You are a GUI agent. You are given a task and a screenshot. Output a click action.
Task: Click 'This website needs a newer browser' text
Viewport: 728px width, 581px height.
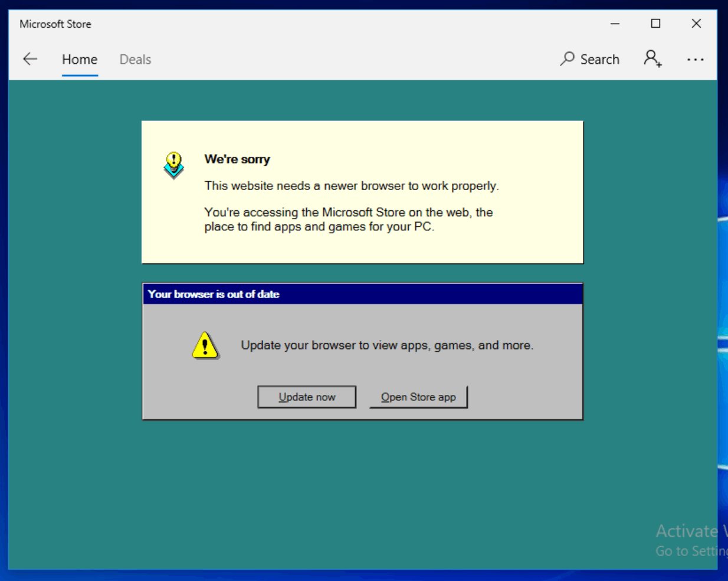(352, 186)
